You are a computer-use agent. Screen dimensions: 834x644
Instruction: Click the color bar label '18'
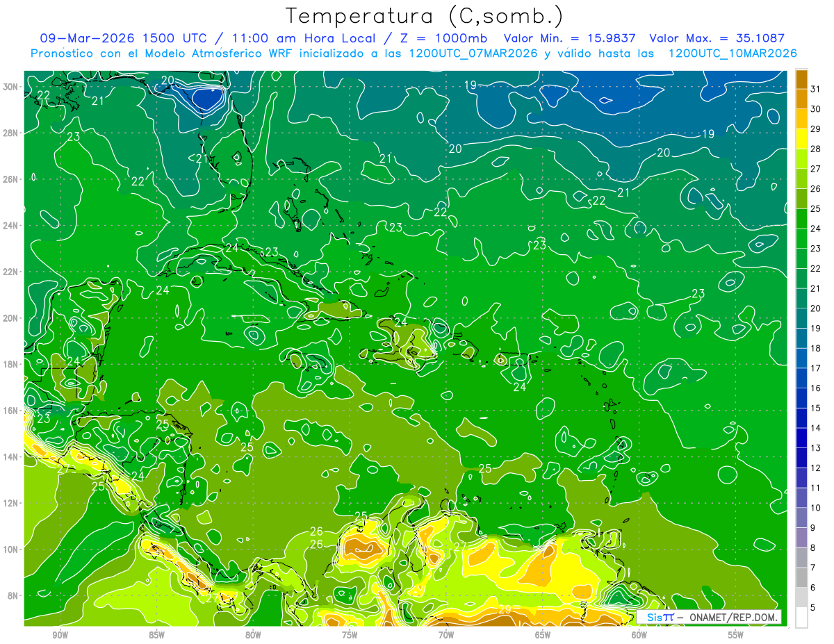[x=815, y=348]
